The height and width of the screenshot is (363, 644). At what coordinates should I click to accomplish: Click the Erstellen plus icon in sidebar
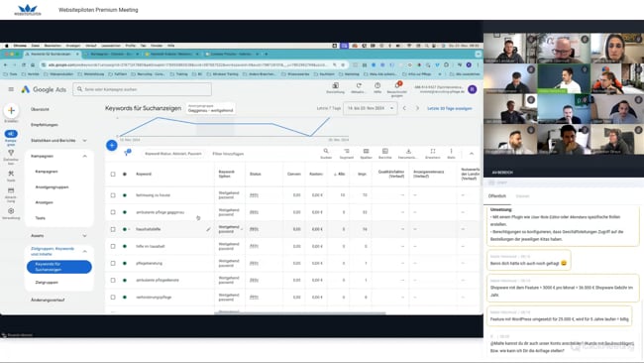coord(11,110)
